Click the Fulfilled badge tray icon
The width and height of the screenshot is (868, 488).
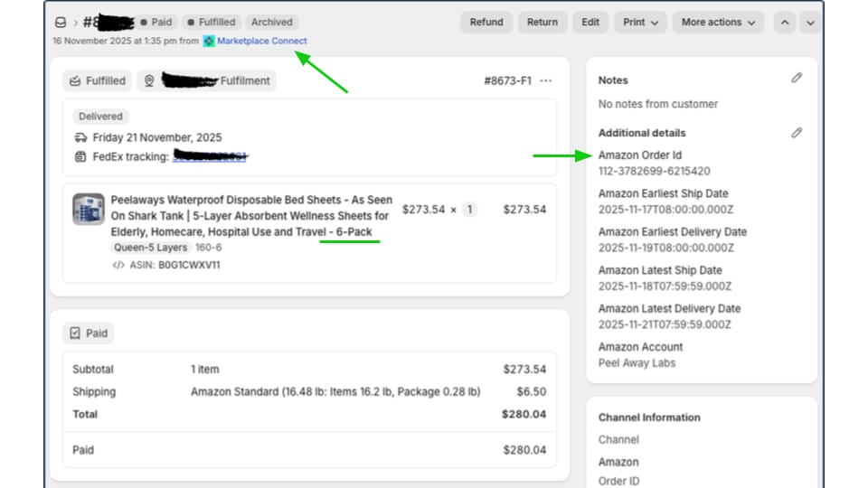pos(75,80)
